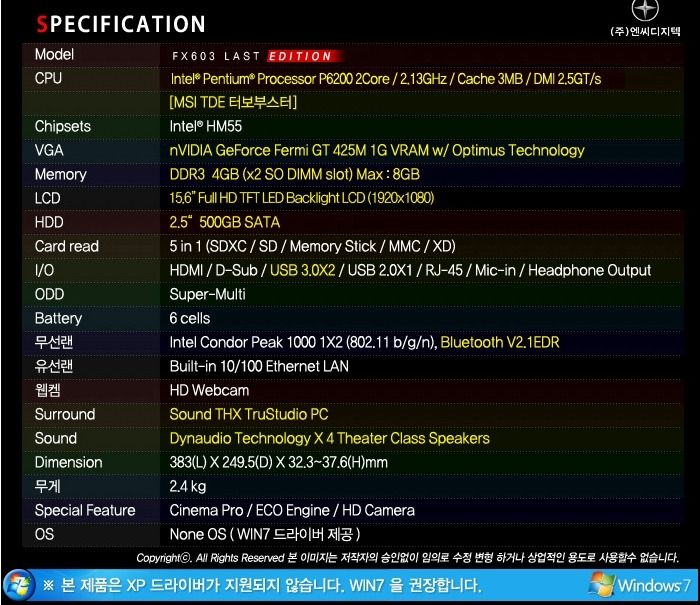Click the 6 cells value
Image resolution: width=700 pixels, height=605 pixels.
[x=189, y=318]
